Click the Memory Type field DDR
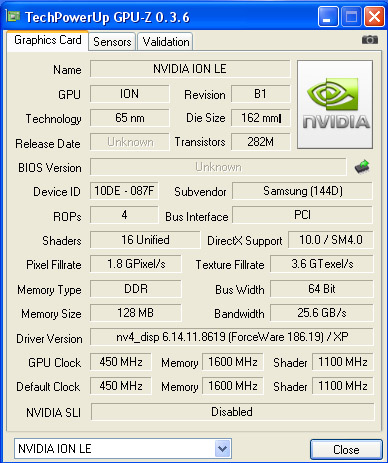 coord(136,289)
